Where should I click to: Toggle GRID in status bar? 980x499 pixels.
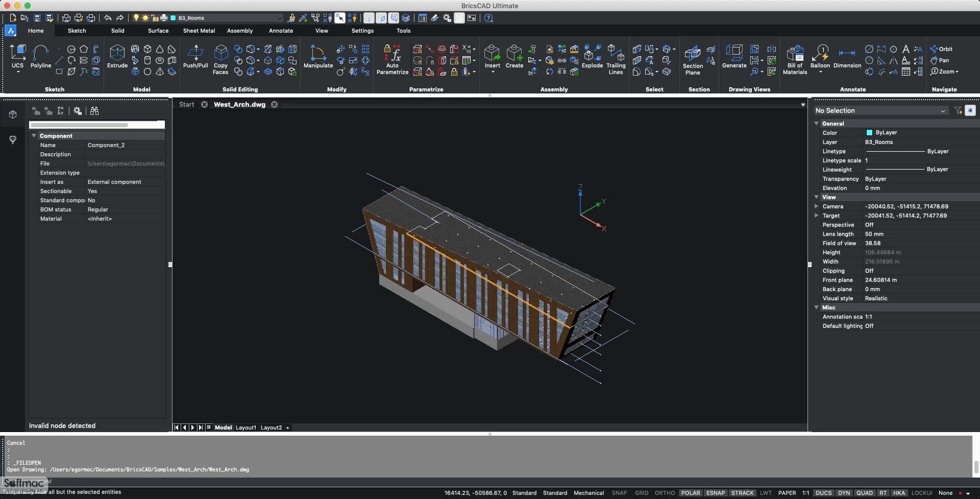click(642, 493)
